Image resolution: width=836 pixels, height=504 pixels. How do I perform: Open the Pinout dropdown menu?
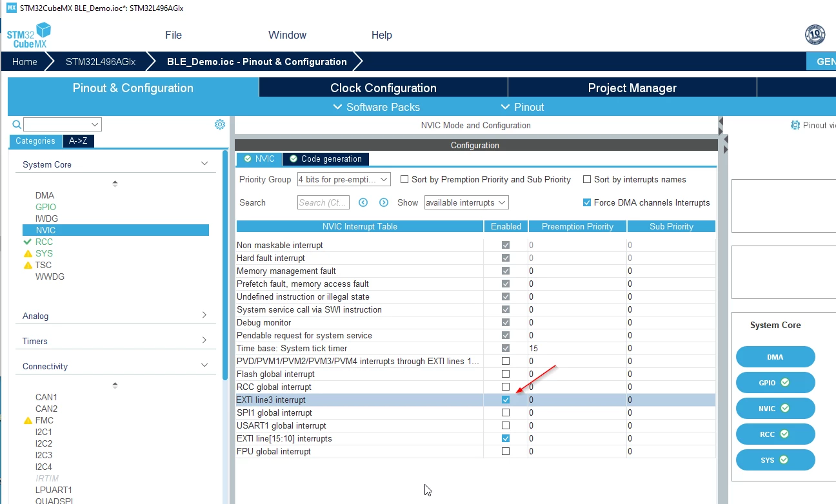point(522,107)
